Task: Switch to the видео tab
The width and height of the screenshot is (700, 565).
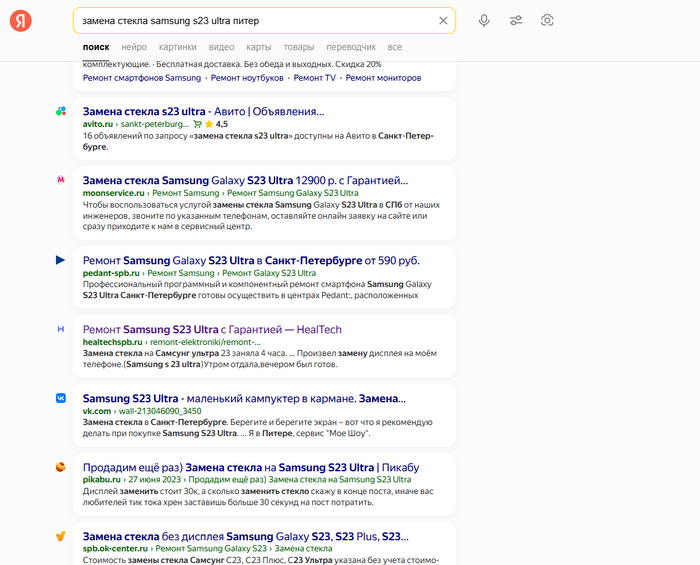Action: pos(221,47)
